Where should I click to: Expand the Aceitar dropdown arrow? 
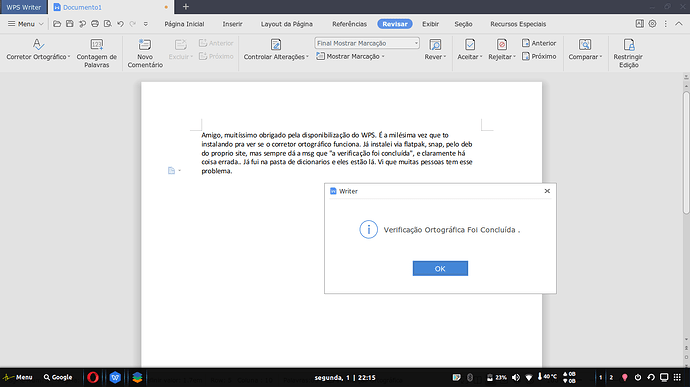pyautogui.click(x=481, y=57)
